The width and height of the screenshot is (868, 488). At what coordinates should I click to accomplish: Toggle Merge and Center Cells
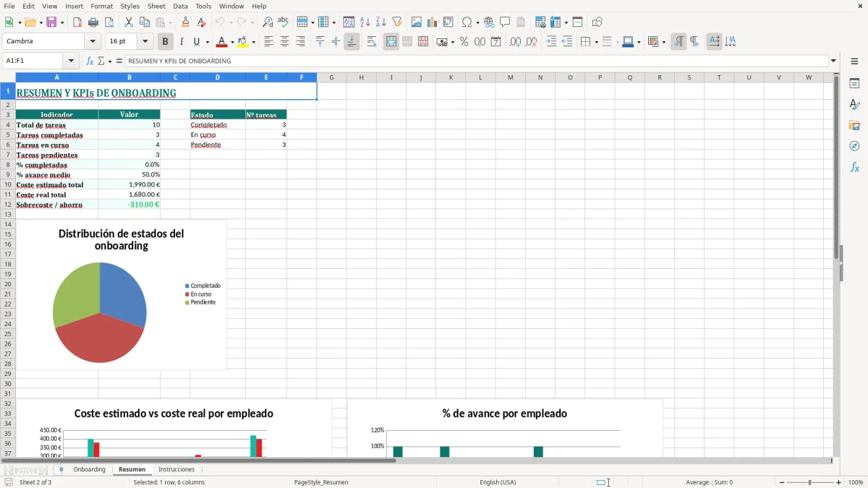(x=391, y=42)
